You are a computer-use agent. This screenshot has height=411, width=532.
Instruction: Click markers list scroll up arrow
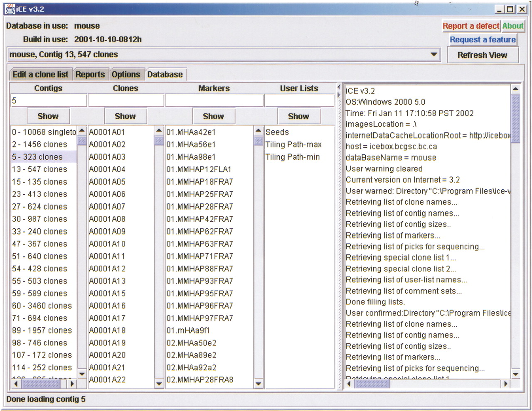click(x=259, y=131)
